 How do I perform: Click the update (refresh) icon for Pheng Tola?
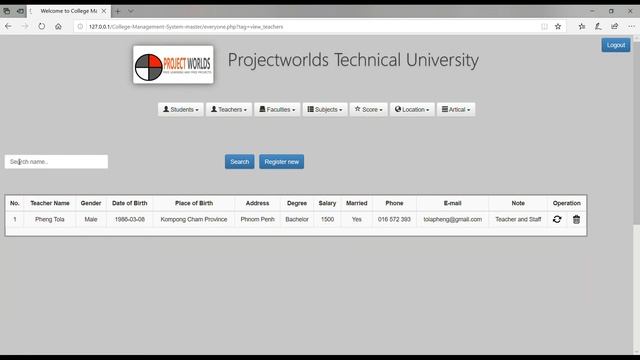pos(557,219)
